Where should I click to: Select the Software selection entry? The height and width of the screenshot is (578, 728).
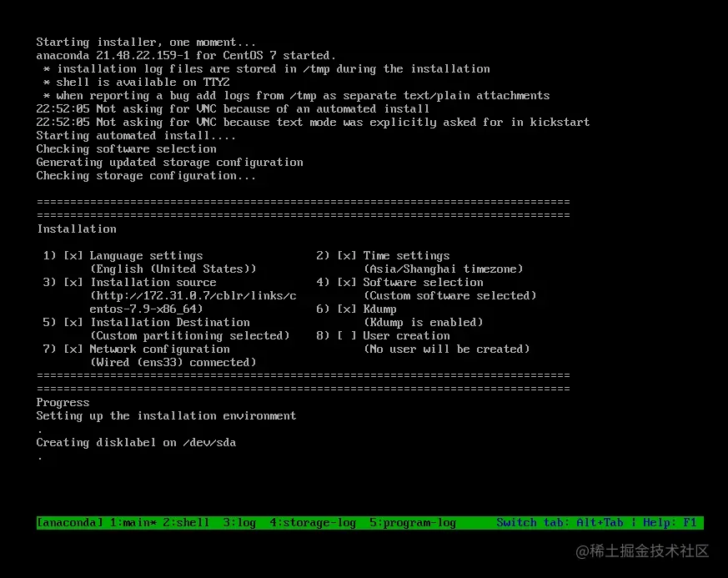click(423, 282)
